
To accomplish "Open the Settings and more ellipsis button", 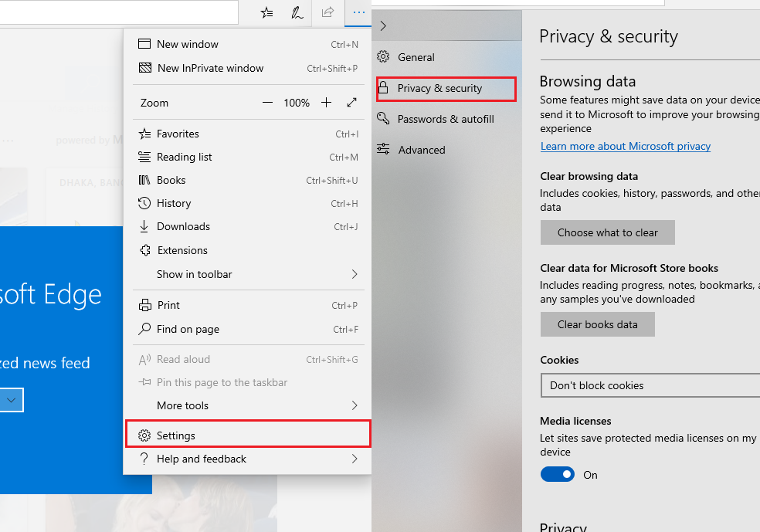I will (x=358, y=12).
